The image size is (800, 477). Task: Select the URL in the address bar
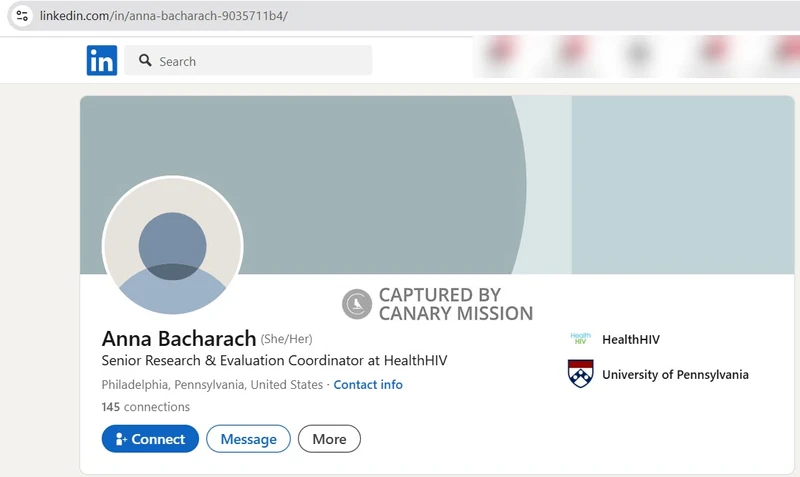pyautogui.click(x=164, y=16)
